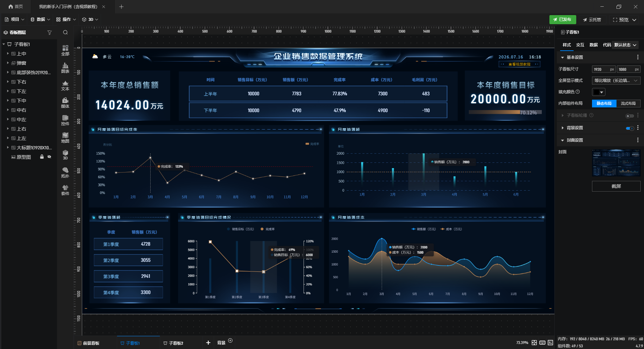Toggle visibility of the 原型图 layer
Viewport: 644px width, 349px height.
click(49, 157)
